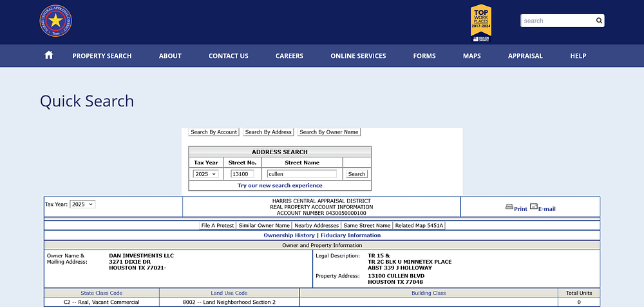This screenshot has height=307, width=644.
Task: Open the Address Search Tax Year dropdown
Action: click(x=206, y=174)
